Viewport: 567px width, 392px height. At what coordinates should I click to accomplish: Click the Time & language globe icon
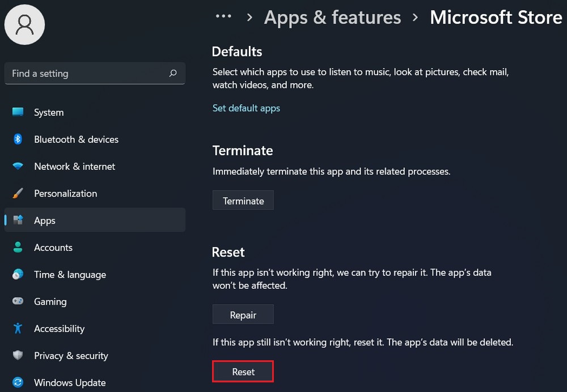[18, 274]
